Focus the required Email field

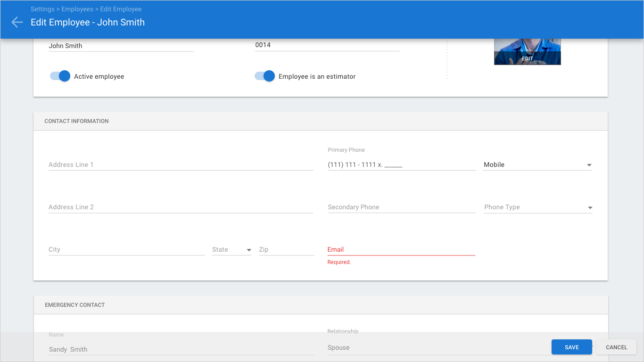(x=401, y=250)
